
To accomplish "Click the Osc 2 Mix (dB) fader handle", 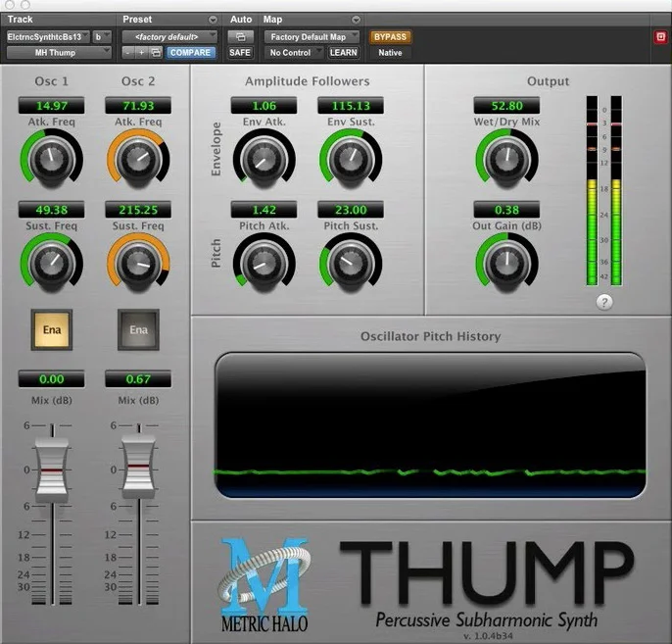I will (x=138, y=466).
